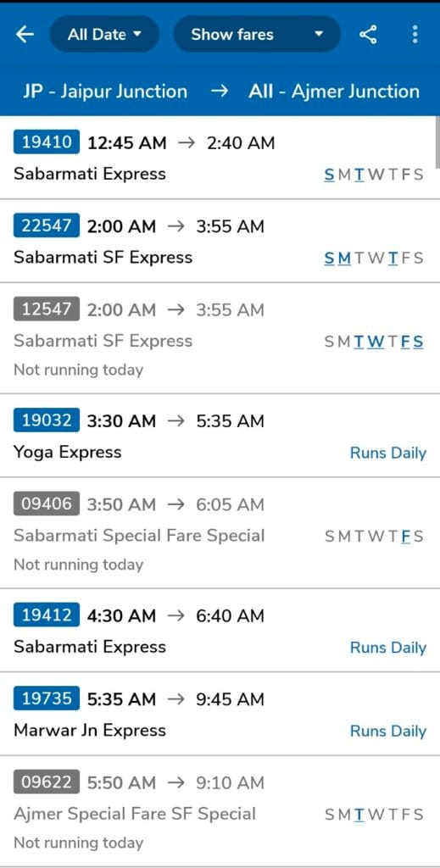Tap running days SMTWTFS of train 19410

pos(374,175)
